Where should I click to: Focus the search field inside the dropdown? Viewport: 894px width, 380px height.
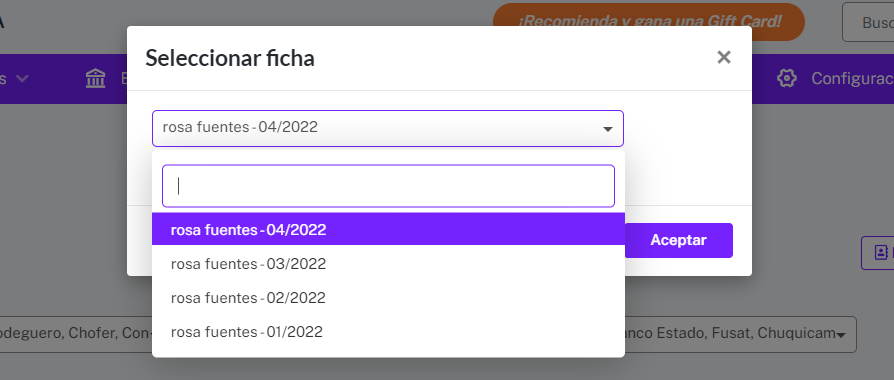point(388,186)
